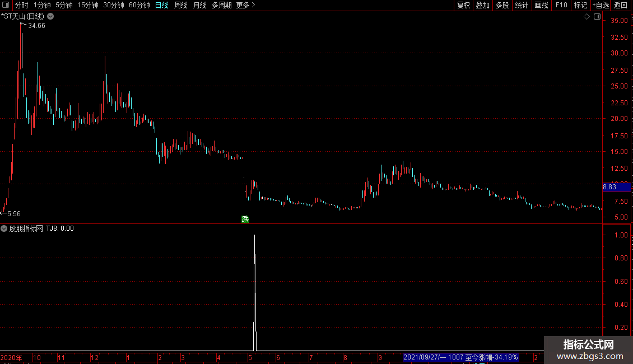
Task: Click month 12 on time axis
Action: [95, 357]
